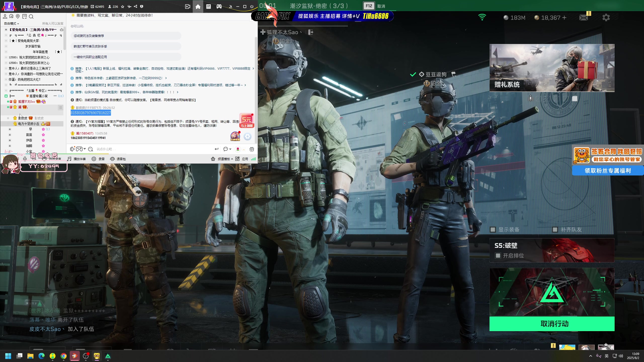
Task: Open in-game mail envelope icon
Action: click(583, 18)
